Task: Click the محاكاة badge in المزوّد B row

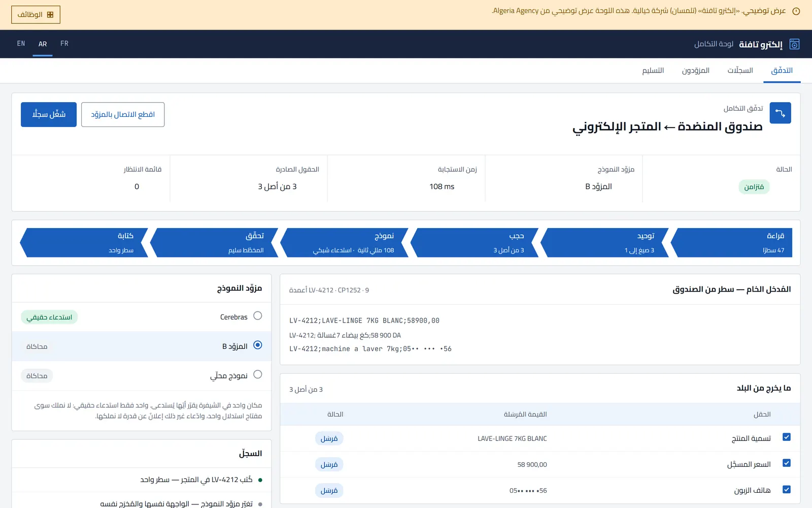Action: pyautogui.click(x=37, y=346)
